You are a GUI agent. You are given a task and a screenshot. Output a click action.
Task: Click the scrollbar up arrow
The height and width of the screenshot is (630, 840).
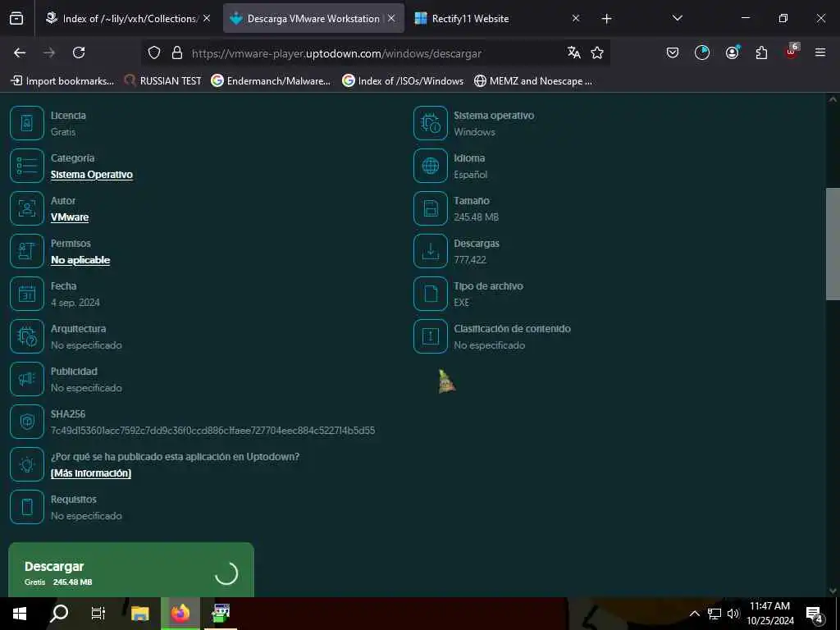point(833,99)
